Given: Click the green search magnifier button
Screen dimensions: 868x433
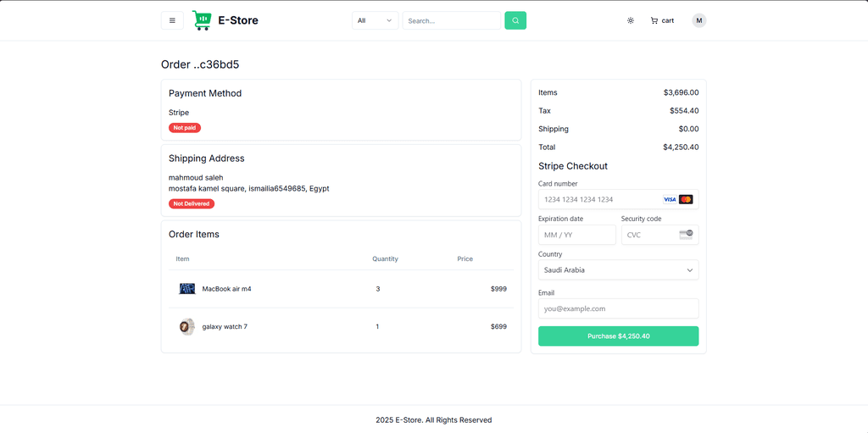Looking at the screenshot, I should (515, 20).
